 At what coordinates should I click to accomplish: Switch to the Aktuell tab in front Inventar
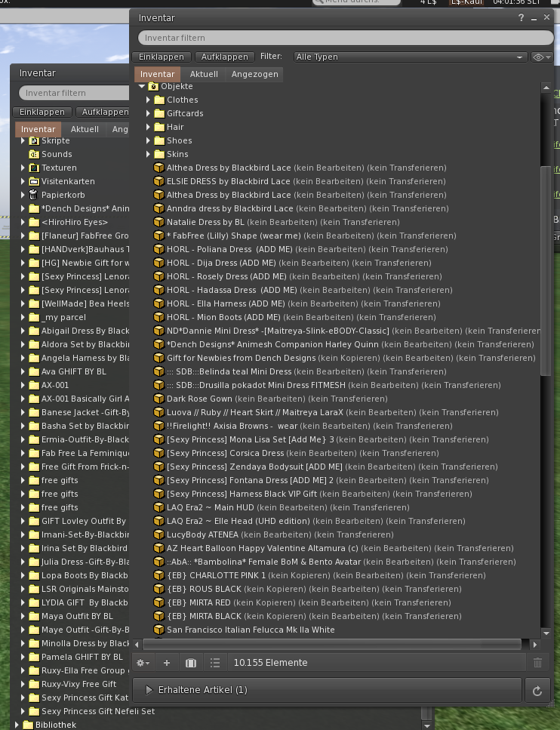click(x=204, y=74)
